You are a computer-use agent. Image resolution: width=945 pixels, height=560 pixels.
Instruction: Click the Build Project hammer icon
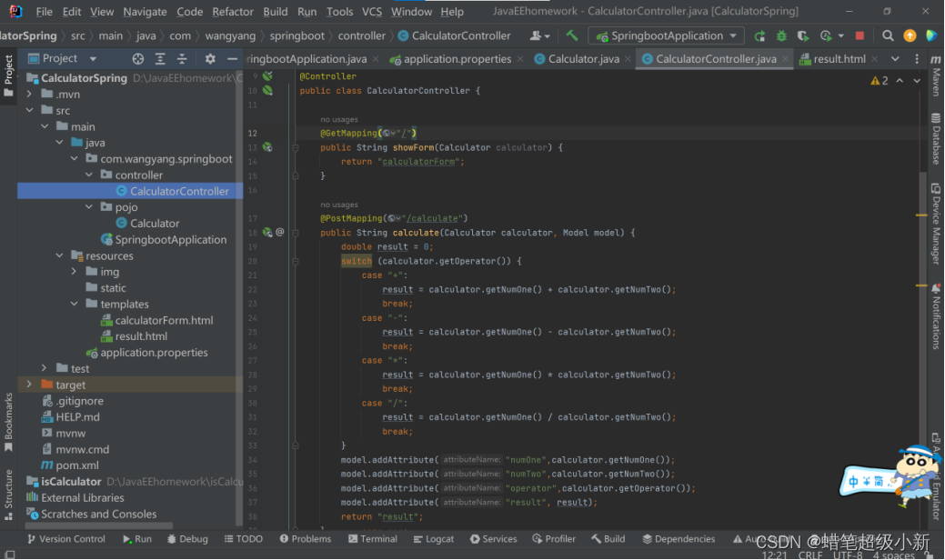[x=571, y=35]
